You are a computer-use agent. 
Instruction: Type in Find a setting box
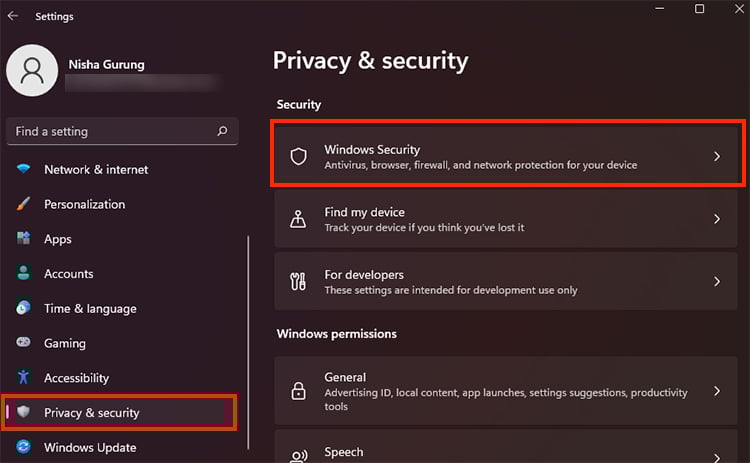110,131
